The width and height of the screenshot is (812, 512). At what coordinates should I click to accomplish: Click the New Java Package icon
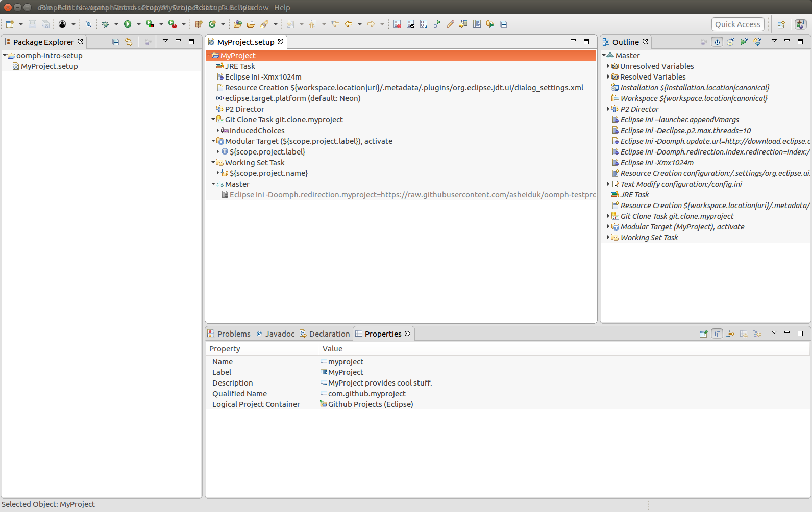(199, 24)
